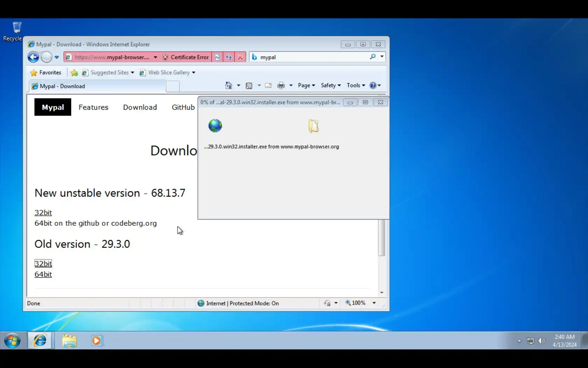Click the 64bit download link
The width and height of the screenshot is (588, 368).
click(43, 274)
